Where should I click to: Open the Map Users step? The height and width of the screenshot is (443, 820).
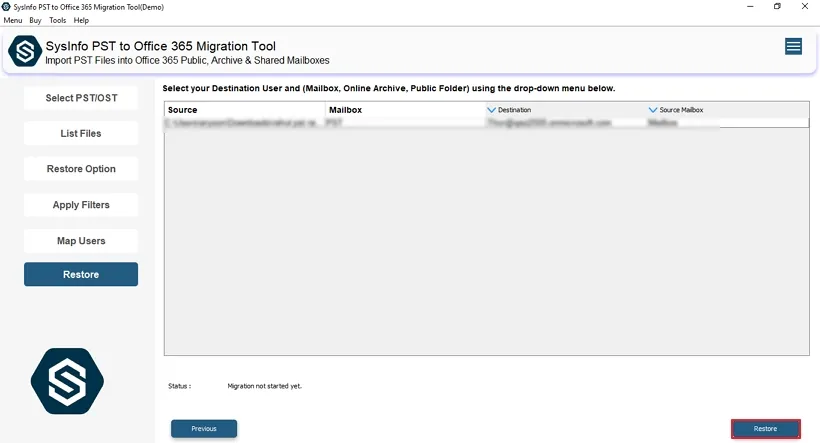pyautogui.click(x=81, y=241)
